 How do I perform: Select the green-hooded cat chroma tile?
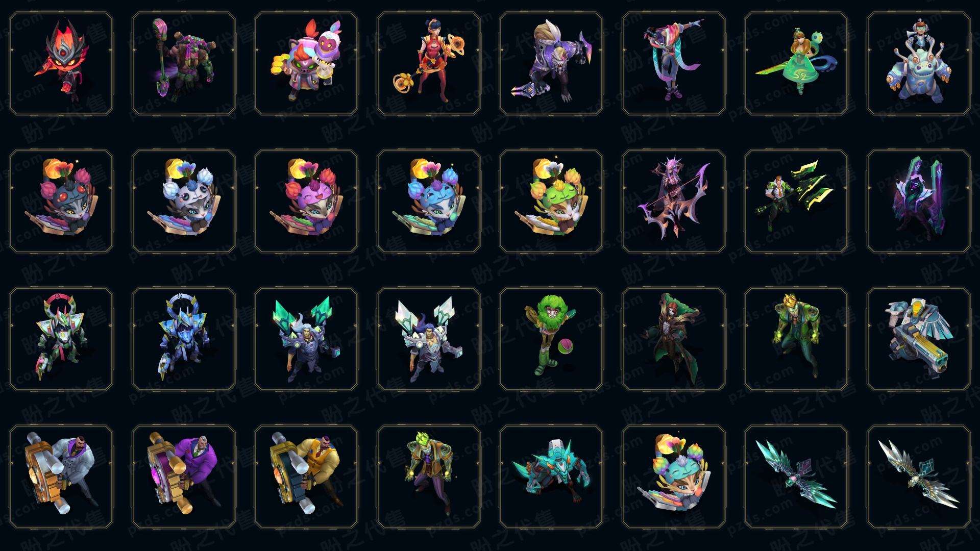[x=551, y=201]
